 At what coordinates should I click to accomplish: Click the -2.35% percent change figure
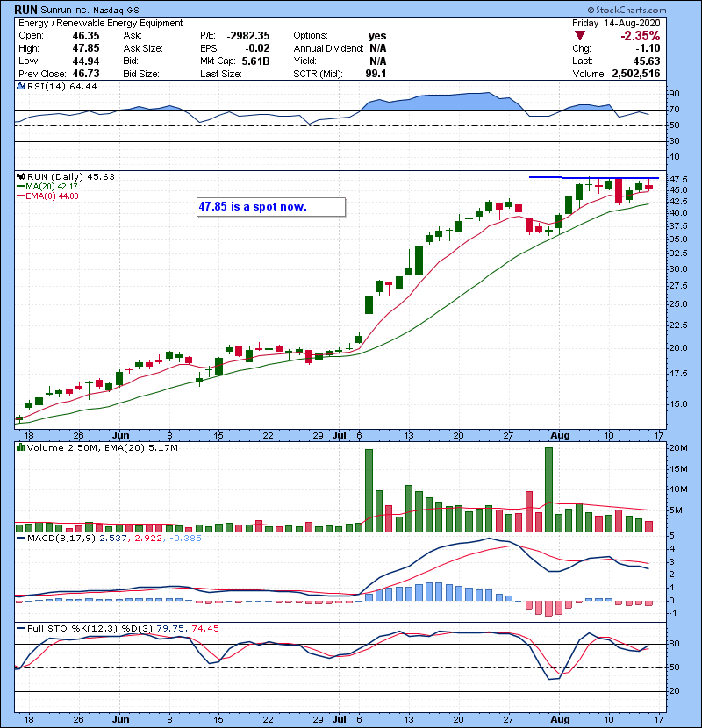[641, 36]
